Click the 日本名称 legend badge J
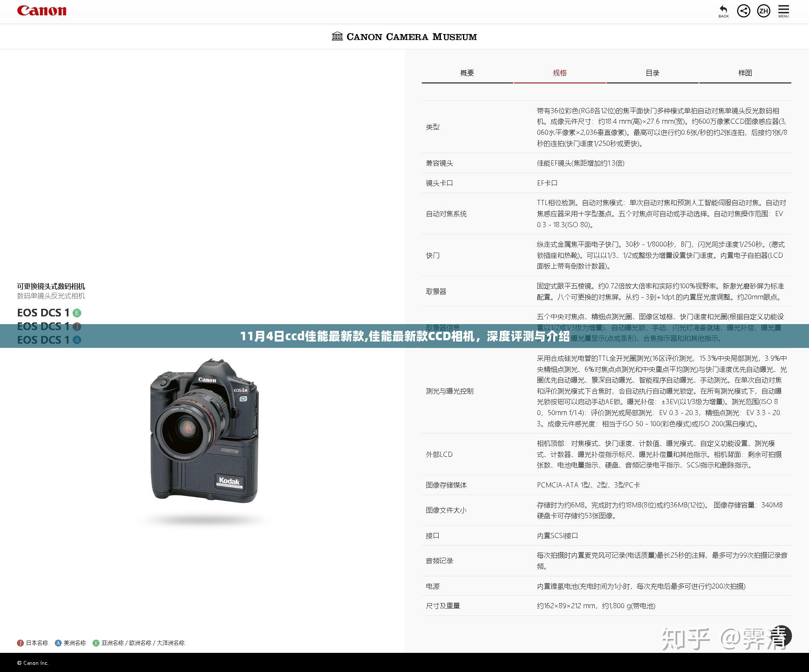 (20, 643)
